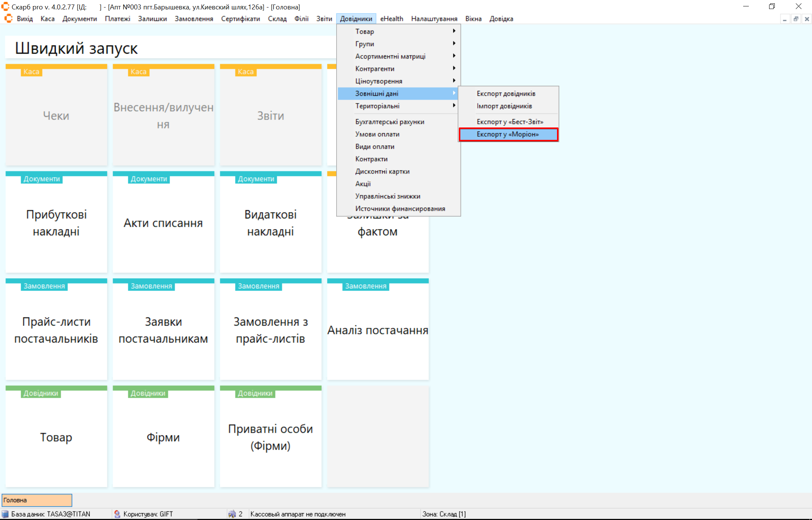Image resolution: width=812 pixels, height=520 pixels.
Task: Open the Прибуткові накладні tile
Action: coord(56,223)
